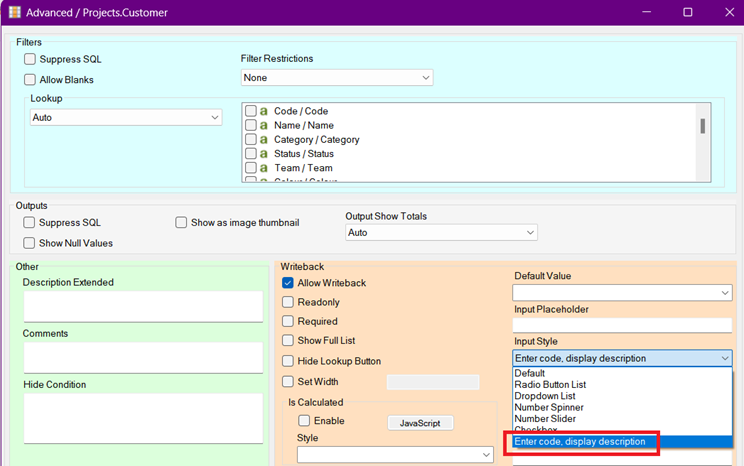Enable Suppress SQL under Filters

30,59
